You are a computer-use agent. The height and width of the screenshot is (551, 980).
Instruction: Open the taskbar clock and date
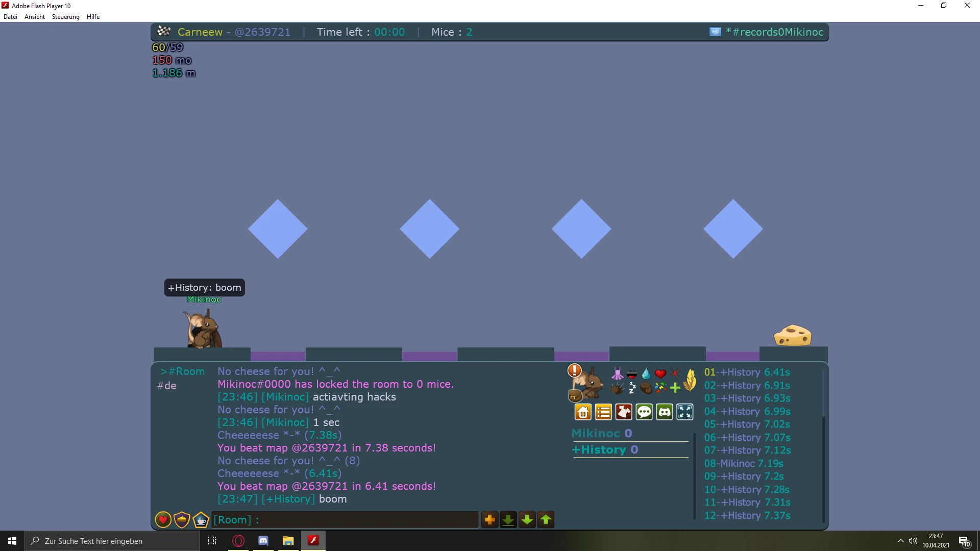click(x=936, y=541)
